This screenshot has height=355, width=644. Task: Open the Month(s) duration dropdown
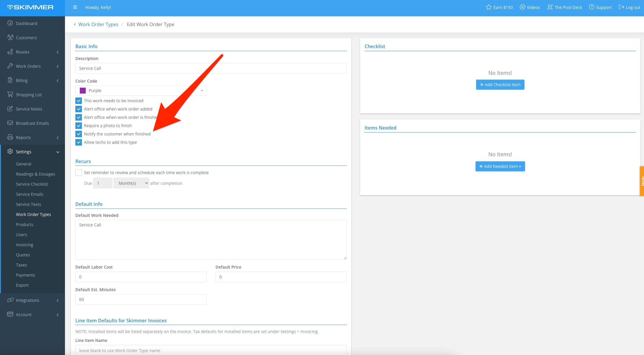pos(131,183)
